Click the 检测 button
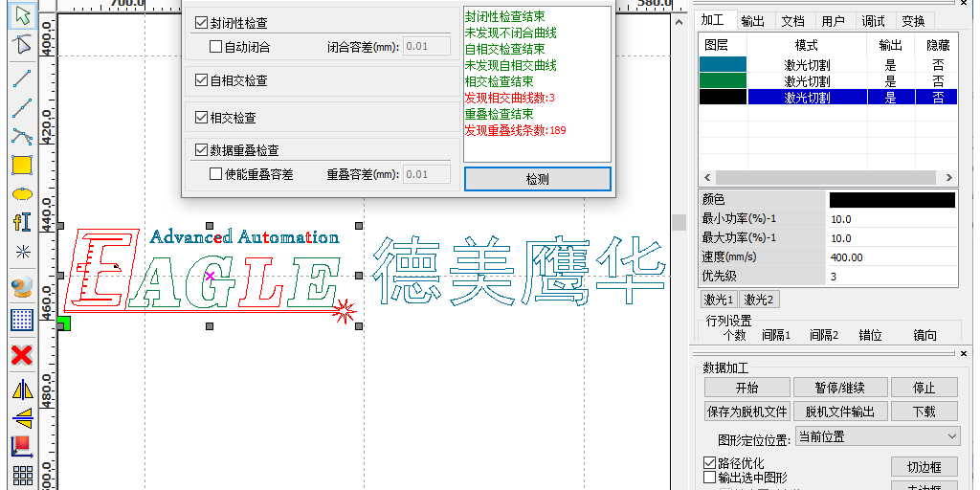Image resolution: width=980 pixels, height=490 pixels. [x=538, y=179]
